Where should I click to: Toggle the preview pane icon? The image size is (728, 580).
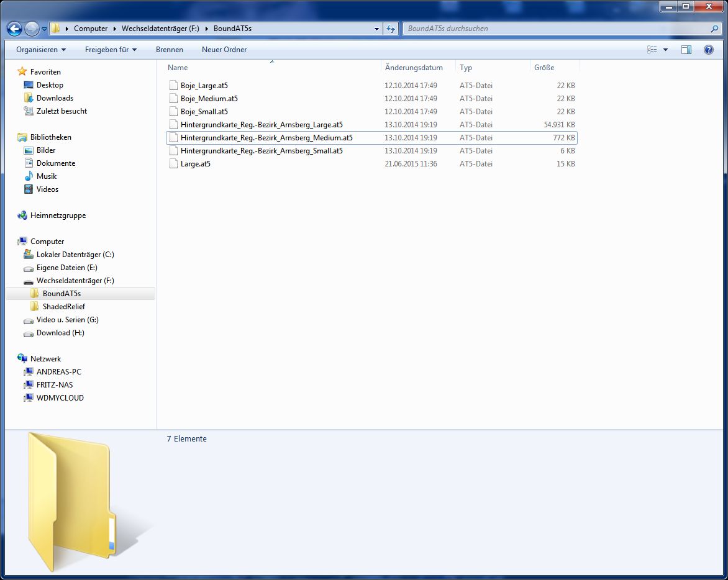point(686,50)
